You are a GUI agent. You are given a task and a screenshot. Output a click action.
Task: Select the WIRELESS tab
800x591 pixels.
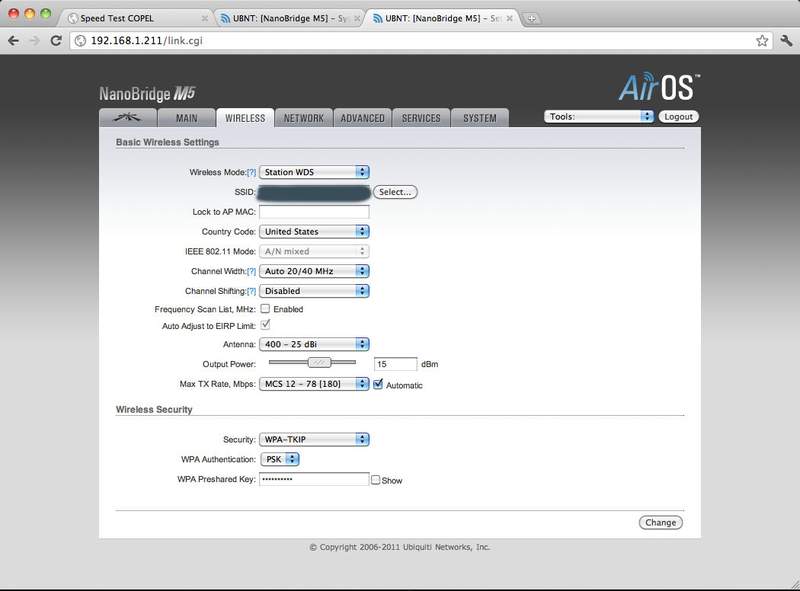coord(245,118)
